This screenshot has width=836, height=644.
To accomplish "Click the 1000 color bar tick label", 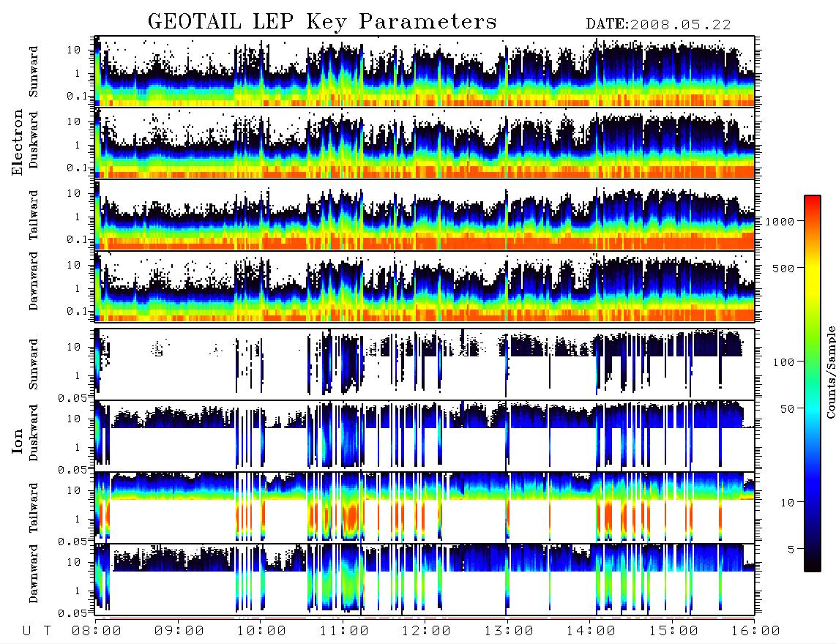I will pyautogui.click(x=780, y=222).
